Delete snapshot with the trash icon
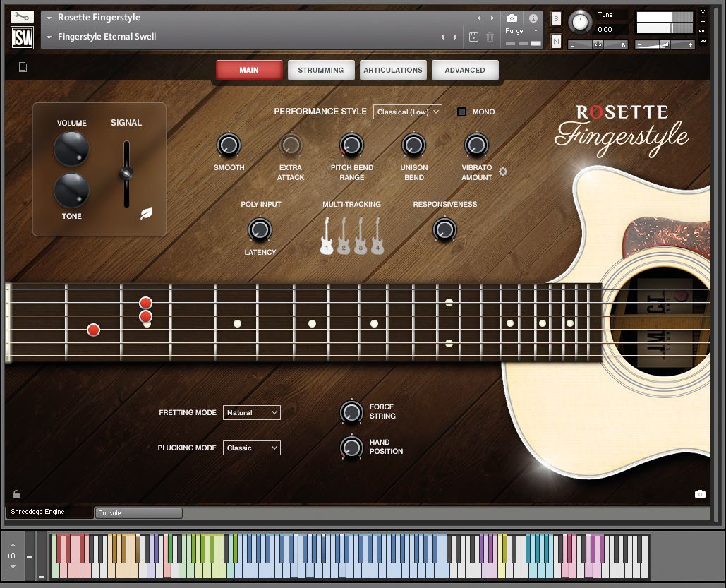Screen dimensions: 726x588 [x=490, y=37]
